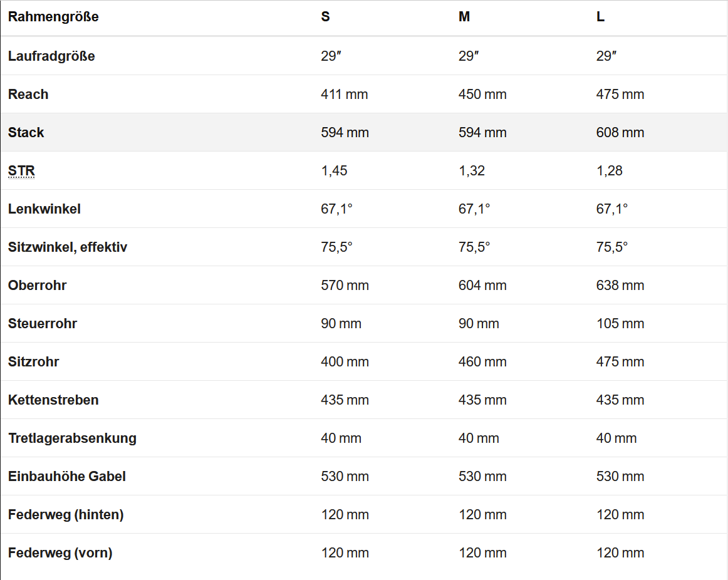
Task: Click the Lenkwinkel row label
Action: pyautogui.click(x=44, y=209)
